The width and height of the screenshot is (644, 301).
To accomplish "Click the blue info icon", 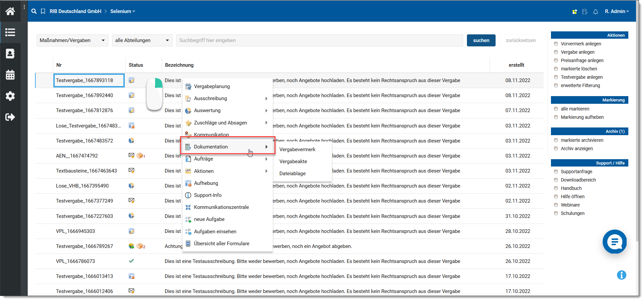I will 622,275.
